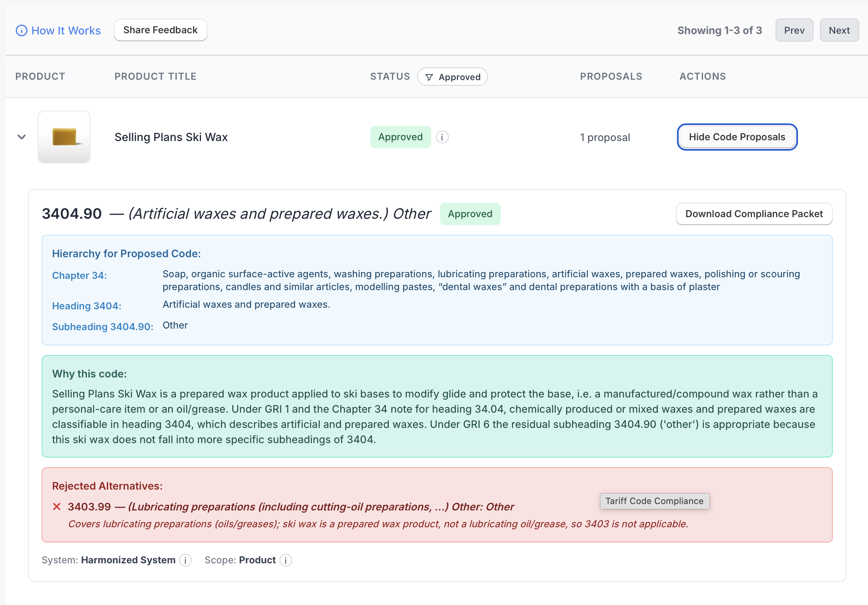Go to the next page of results

click(x=839, y=30)
